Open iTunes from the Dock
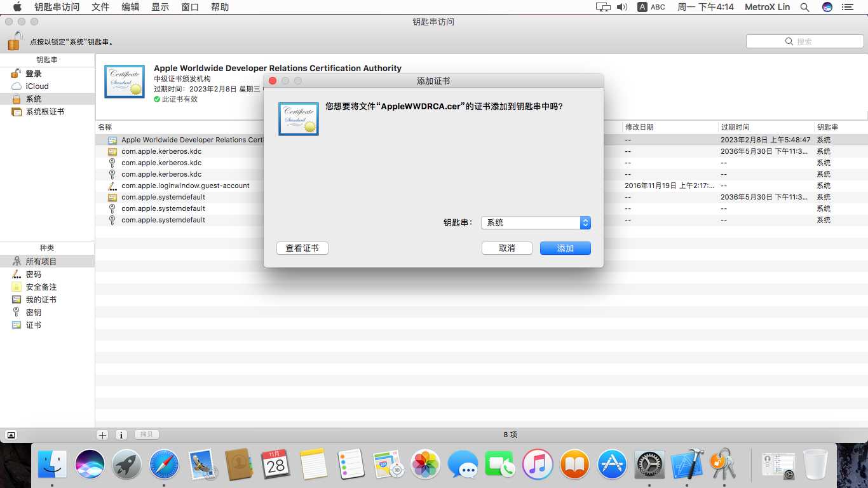 click(x=538, y=464)
